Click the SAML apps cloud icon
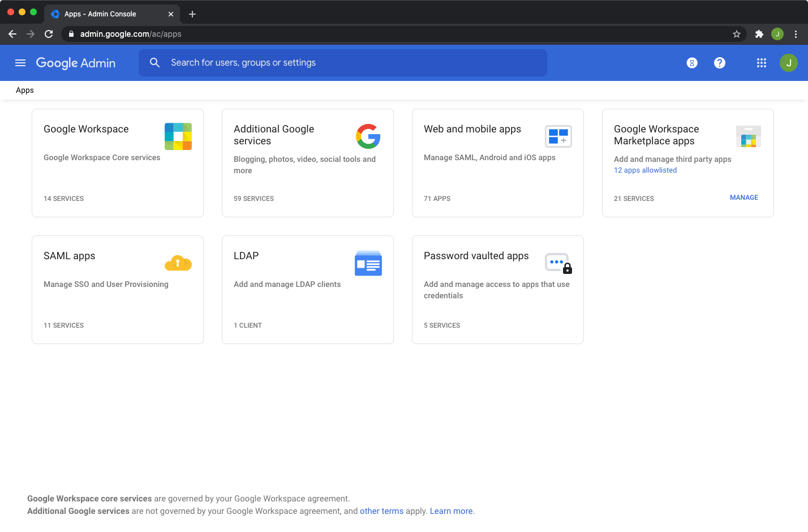The image size is (808, 532). [x=178, y=263]
